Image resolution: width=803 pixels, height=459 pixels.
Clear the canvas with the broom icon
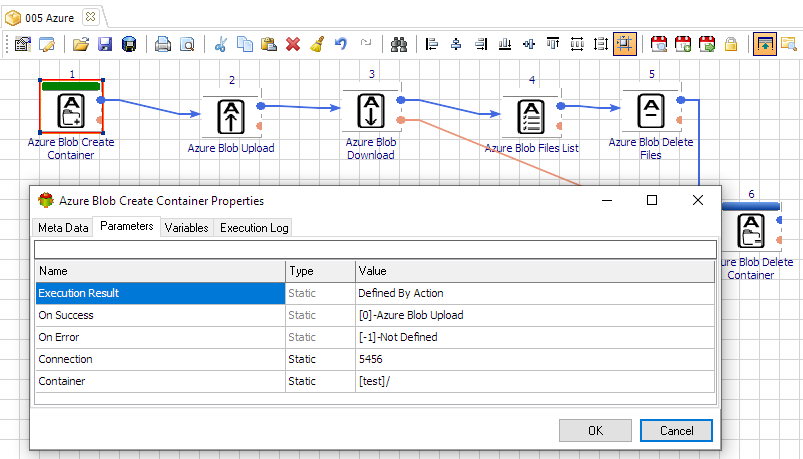coord(317,44)
